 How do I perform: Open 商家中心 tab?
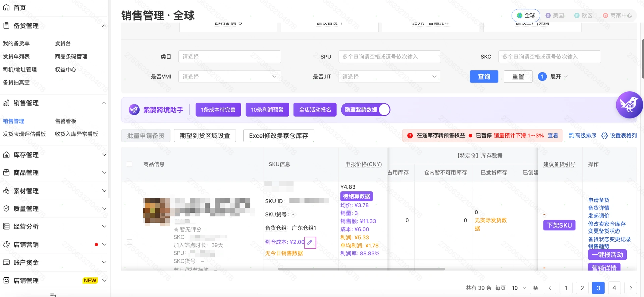[x=617, y=15]
